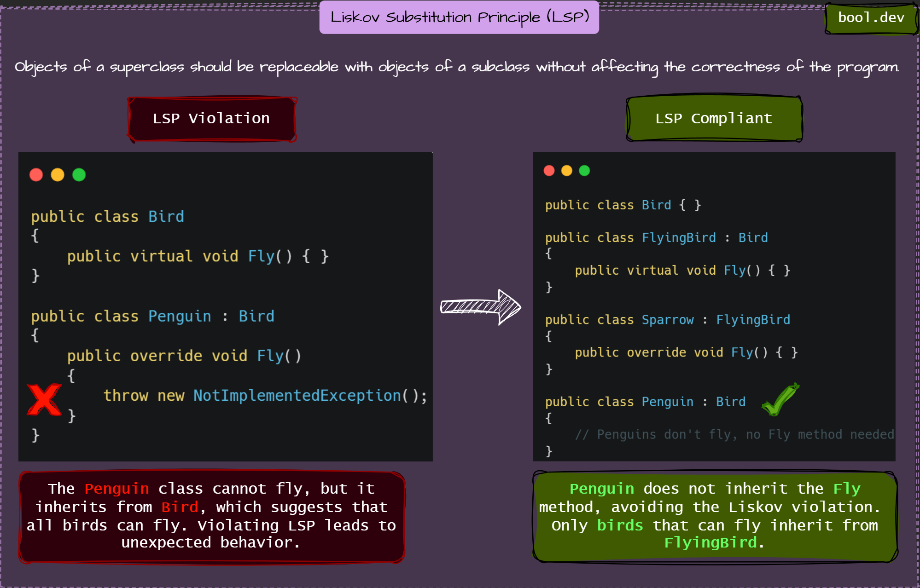Image resolution: width=920 pixels, height=588 pixels.
Task: Click the green dot in the right code window
Action: click(584, 171)
